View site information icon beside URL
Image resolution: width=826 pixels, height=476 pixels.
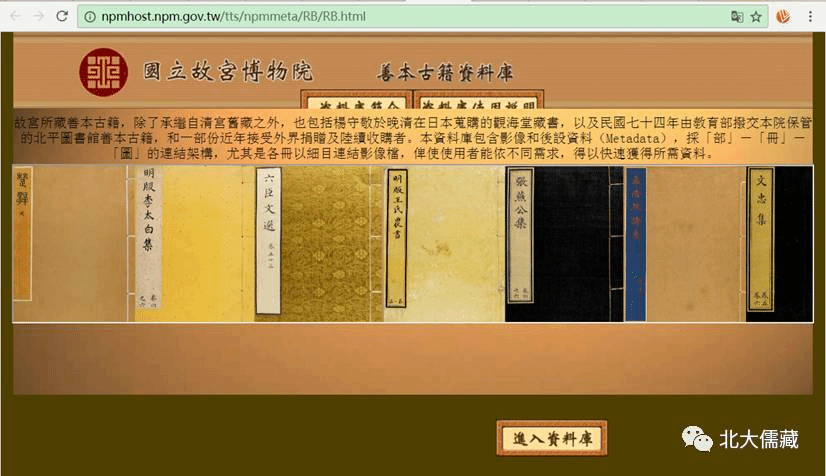[89, 16]
